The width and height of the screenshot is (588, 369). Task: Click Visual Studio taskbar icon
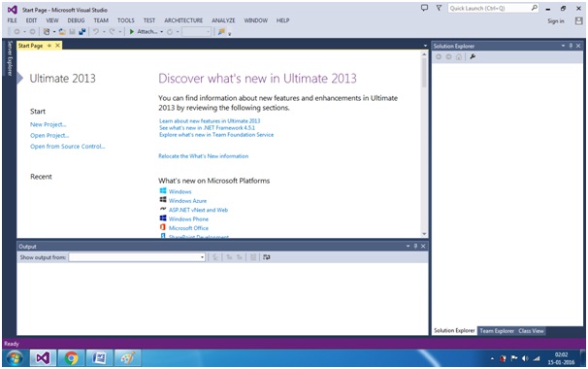tap(43, 358)
